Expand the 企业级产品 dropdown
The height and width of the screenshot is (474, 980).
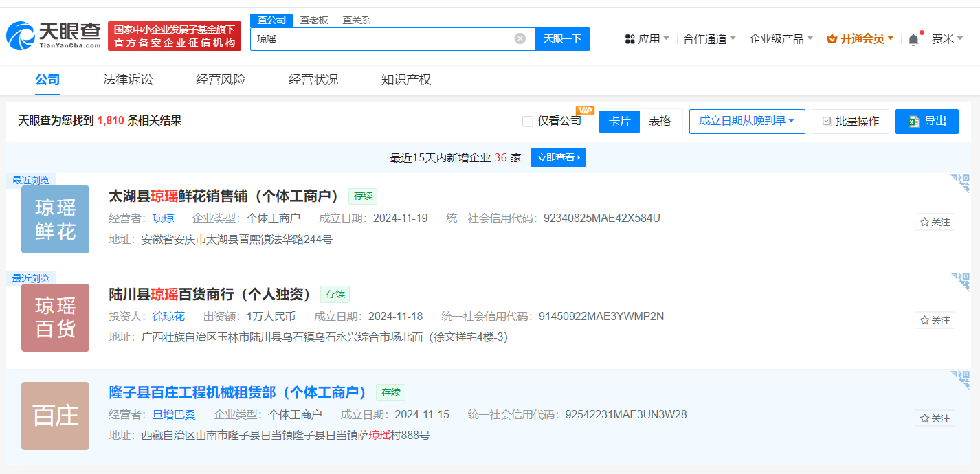click(781, 39)
